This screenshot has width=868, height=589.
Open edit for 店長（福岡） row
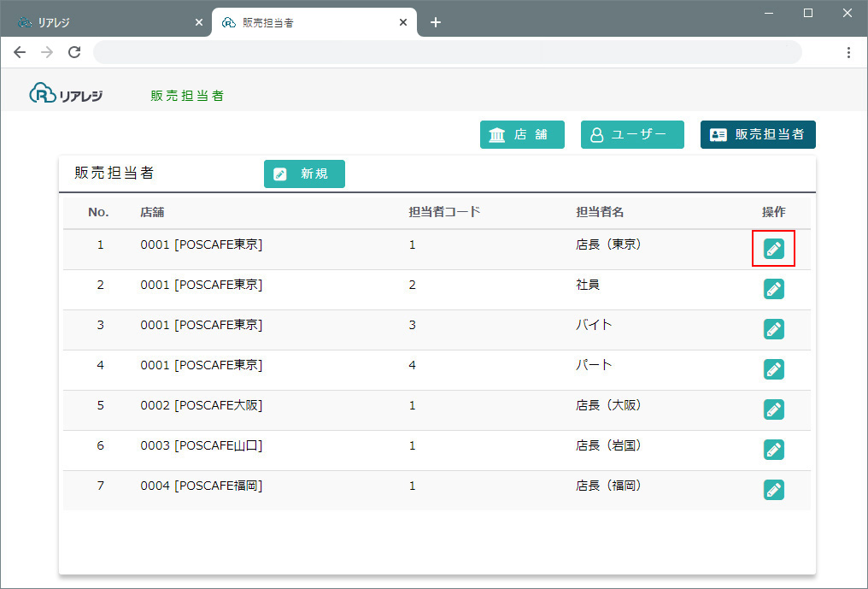[773, 490]
